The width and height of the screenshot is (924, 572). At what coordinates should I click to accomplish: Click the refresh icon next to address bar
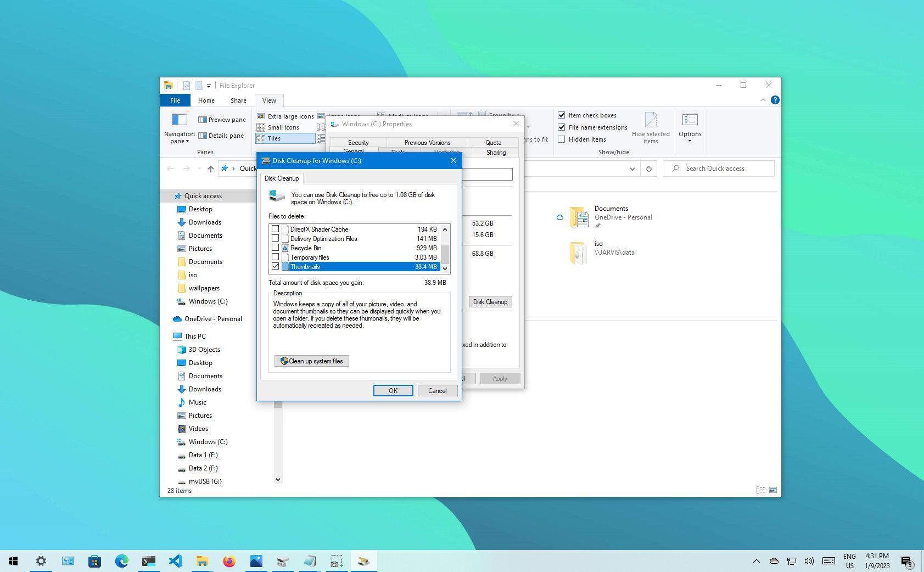coord(648,169)
